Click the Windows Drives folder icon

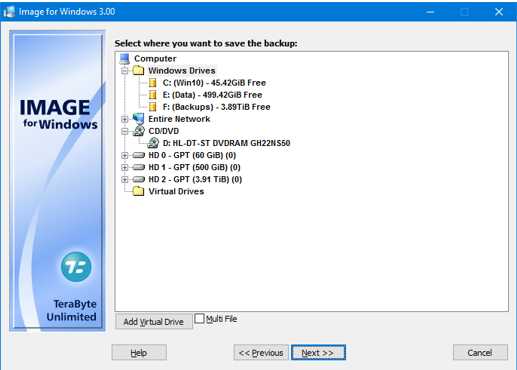(x=138, y=71)
